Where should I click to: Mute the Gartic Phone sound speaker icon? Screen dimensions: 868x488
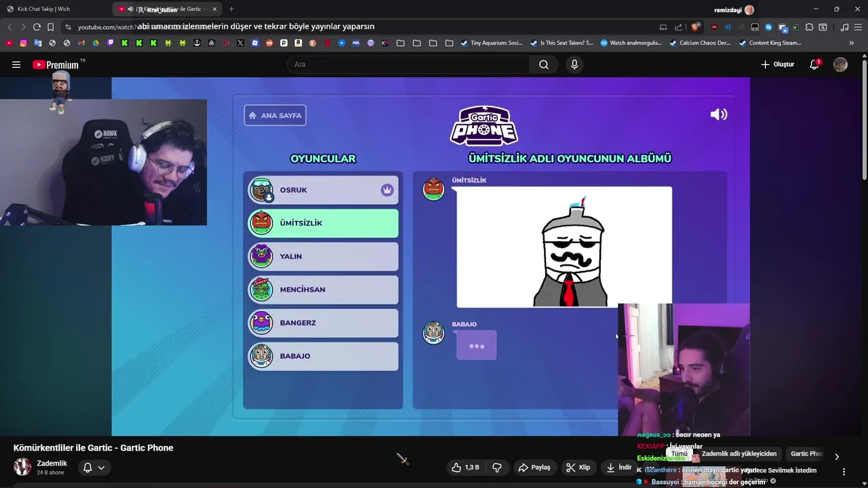pos(719,115)
